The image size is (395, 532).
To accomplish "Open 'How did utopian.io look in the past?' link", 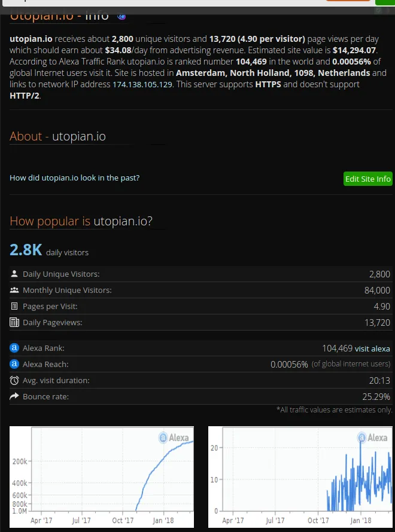I will (x=74, y=178).
